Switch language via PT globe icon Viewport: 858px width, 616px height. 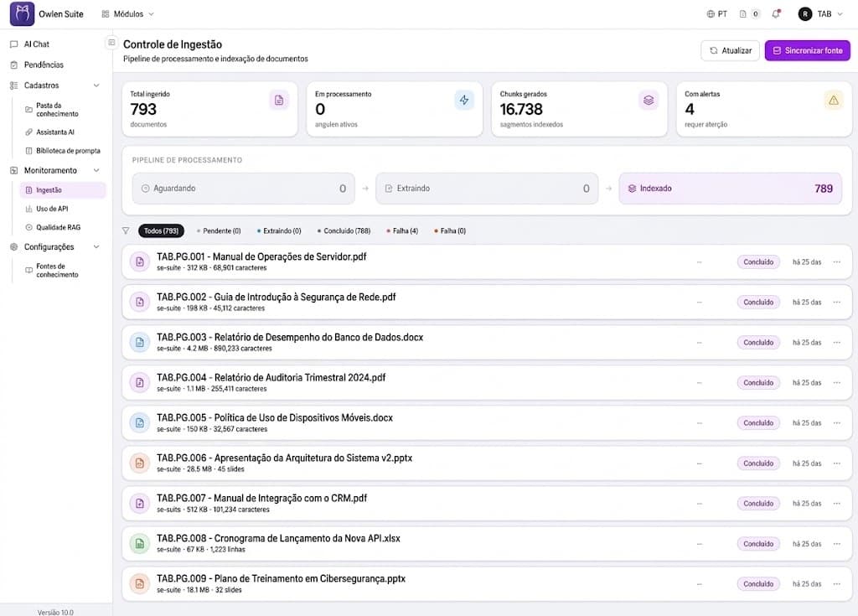click(x=716, y=13)
